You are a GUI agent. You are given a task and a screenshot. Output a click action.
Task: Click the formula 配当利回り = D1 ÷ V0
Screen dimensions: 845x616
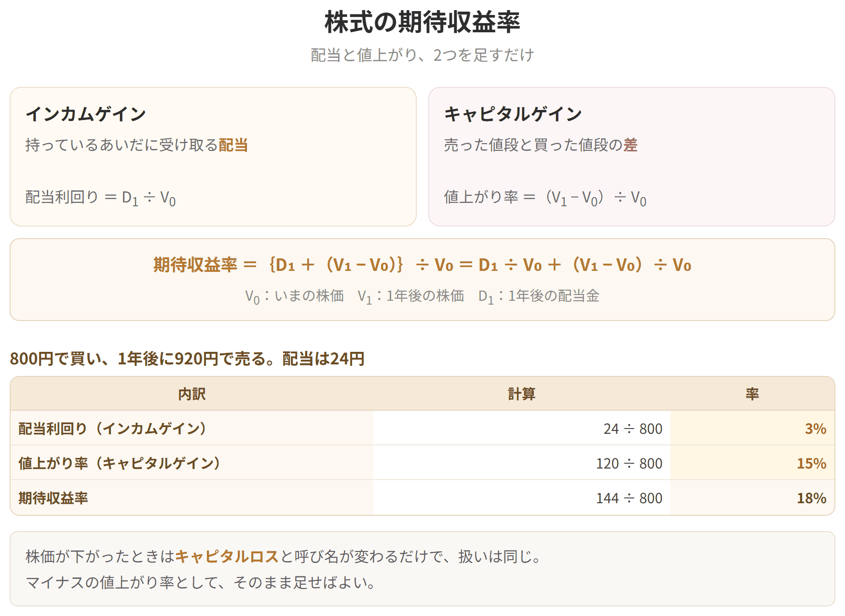(x=100, y=197)
